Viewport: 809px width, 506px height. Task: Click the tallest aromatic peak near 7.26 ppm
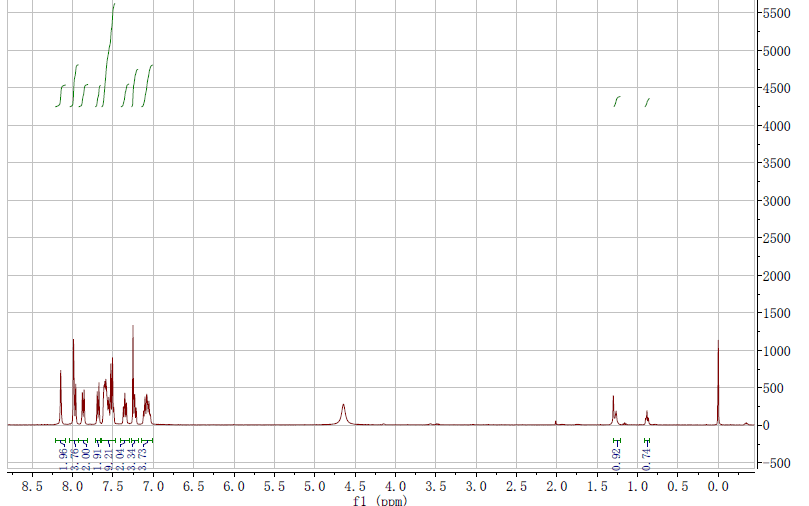[133, 375]
